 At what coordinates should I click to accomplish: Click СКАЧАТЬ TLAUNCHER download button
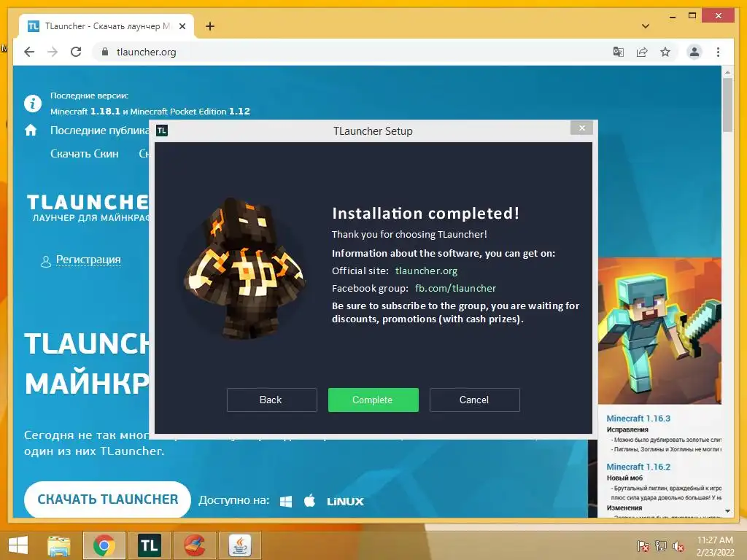[108, 499]
